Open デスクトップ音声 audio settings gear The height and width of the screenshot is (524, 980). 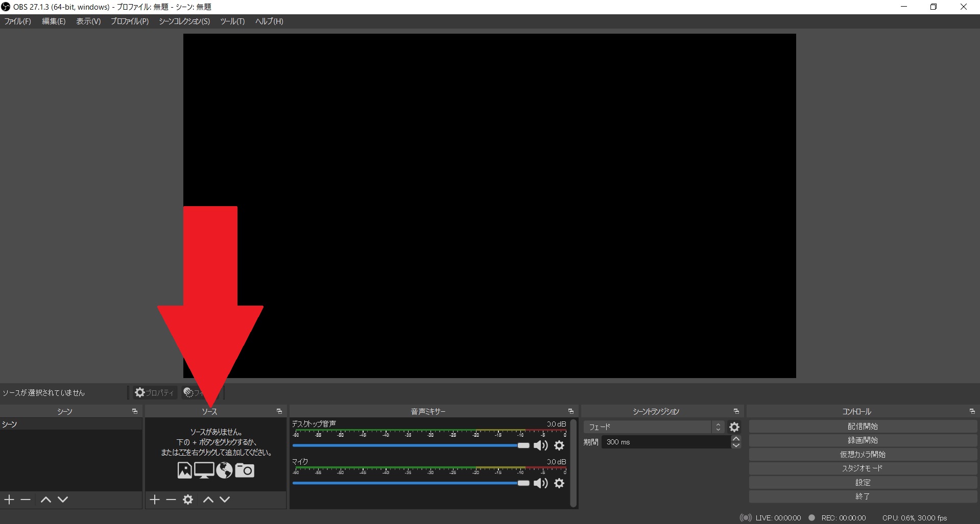tap(560, 446)
